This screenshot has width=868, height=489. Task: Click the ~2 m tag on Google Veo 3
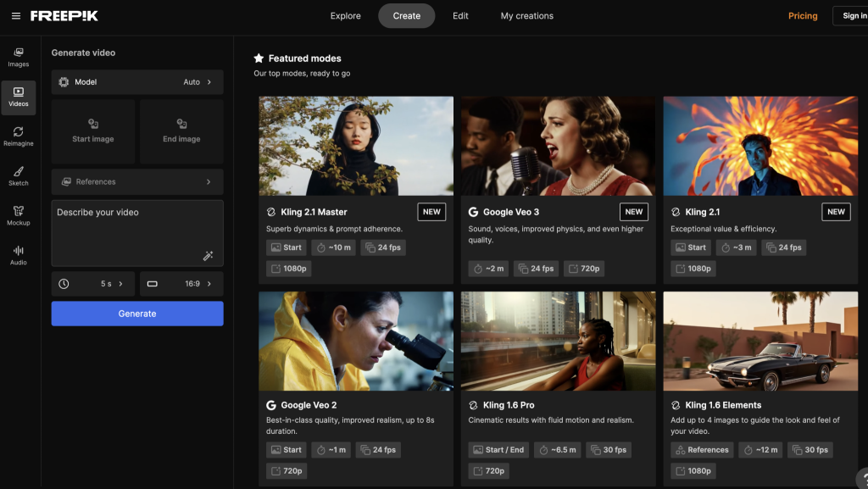[x=488, y=269]
